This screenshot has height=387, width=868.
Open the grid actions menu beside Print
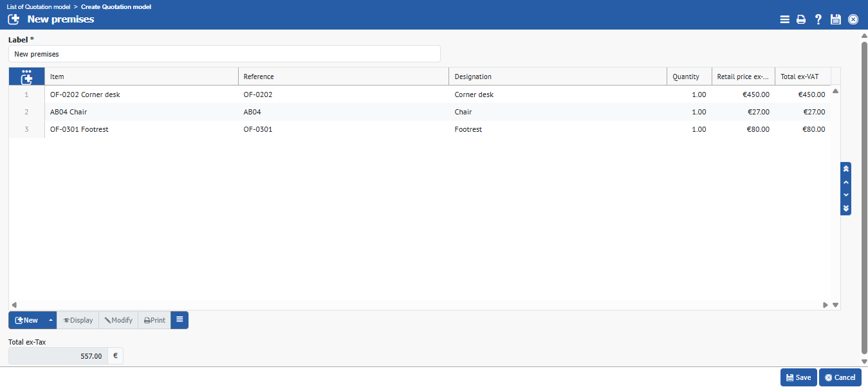(180, 319)
